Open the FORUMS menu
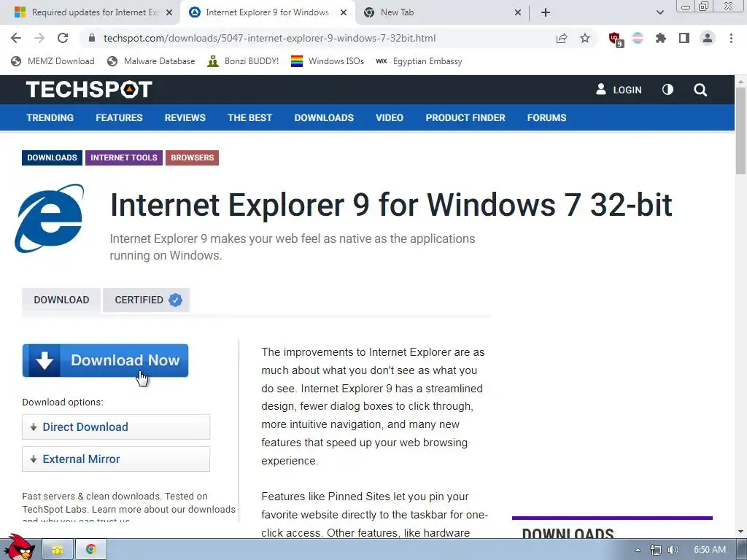The width and height of the screenshot is (747, 560). (546, 117)
